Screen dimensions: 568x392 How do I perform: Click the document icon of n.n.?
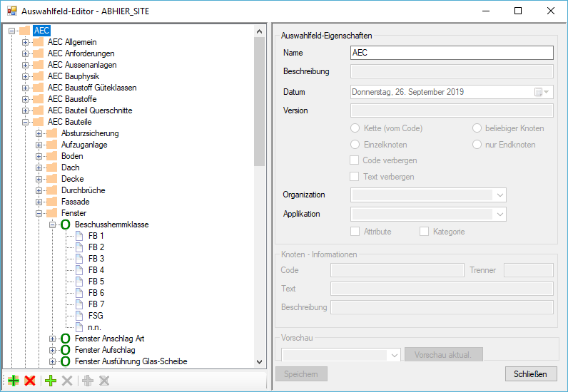pos(79,327)
